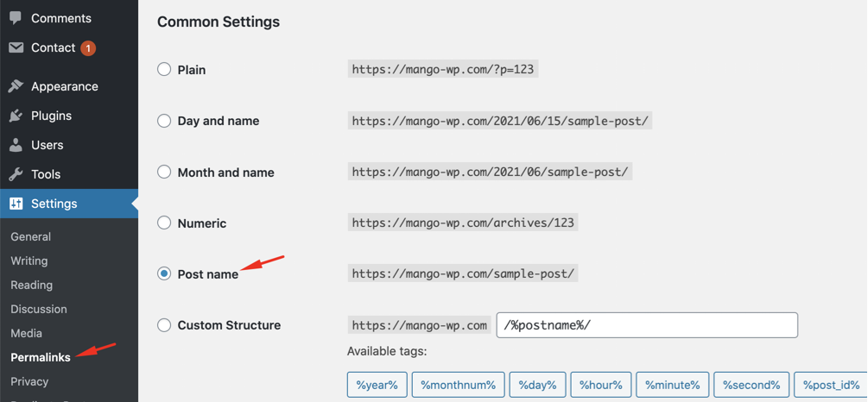Pick the Numeric permalink radio button

point(164,223)
